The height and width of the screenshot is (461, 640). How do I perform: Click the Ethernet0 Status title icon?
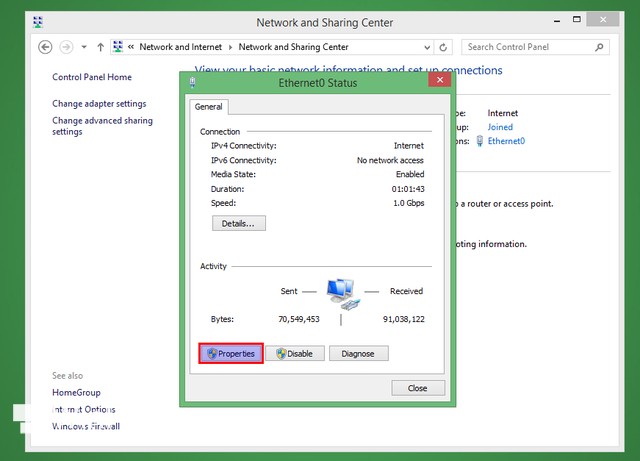tap(192, 83)
